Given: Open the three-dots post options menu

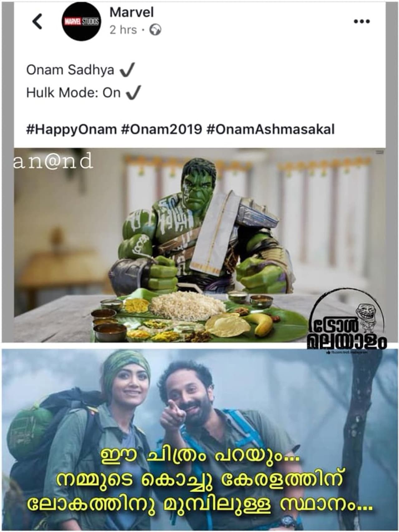Looking at the screenshot, I should 362,22.
